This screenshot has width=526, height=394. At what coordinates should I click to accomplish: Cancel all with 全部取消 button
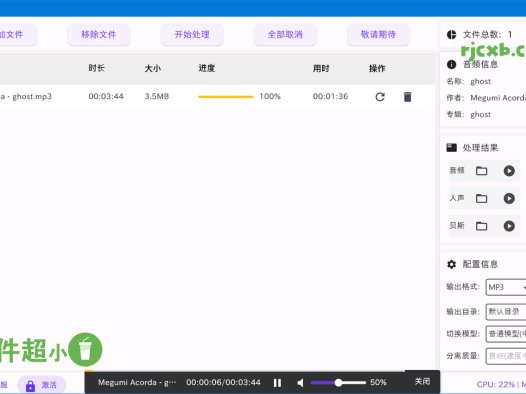(x=285, y=35)
